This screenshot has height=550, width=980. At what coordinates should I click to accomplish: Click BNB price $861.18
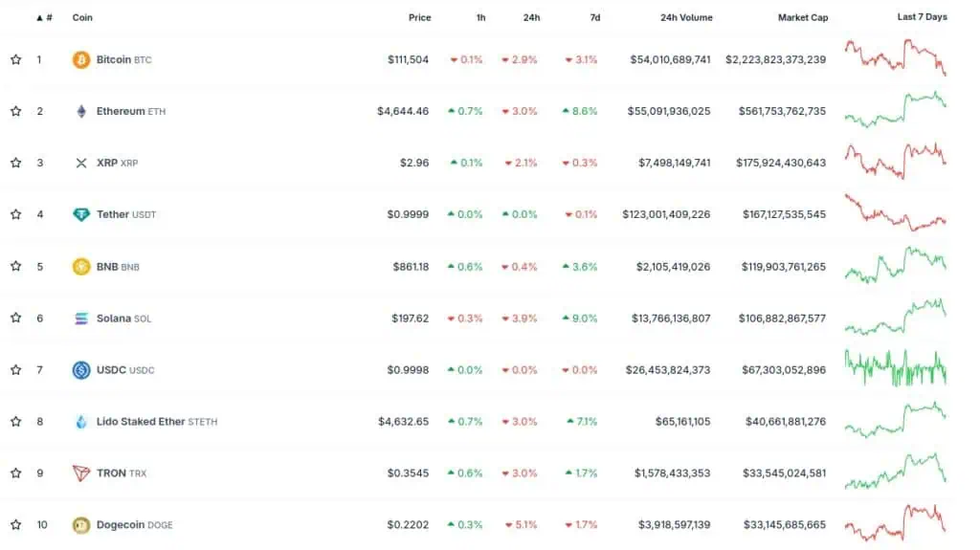tap(411, 266)
